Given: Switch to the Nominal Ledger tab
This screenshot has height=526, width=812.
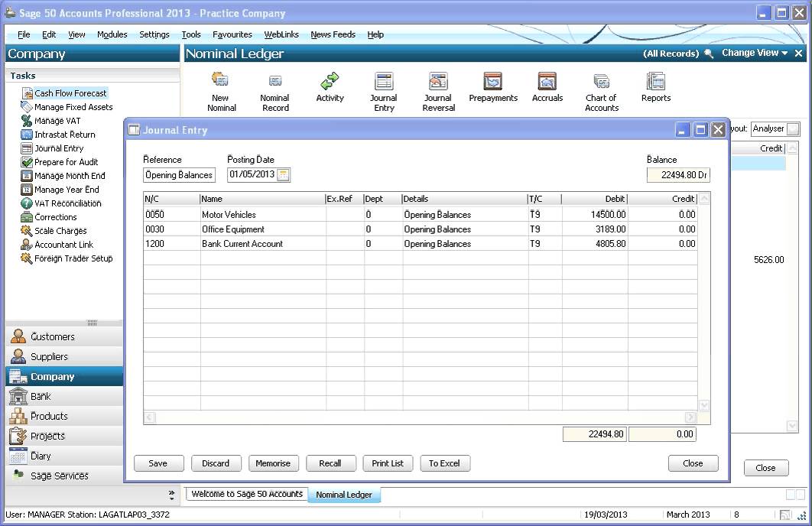Looking at the screenshot, I should pyautogui.click(x=344, y=495).
